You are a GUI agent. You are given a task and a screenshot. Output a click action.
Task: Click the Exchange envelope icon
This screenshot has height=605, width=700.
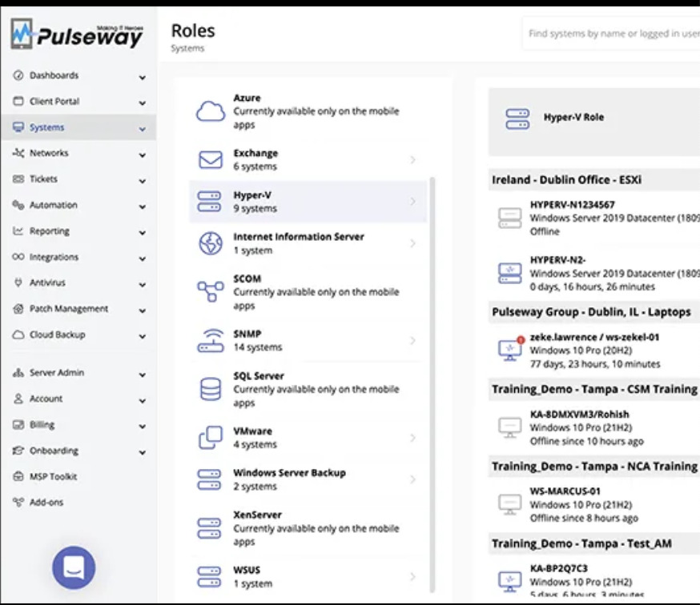click(211, 160)
